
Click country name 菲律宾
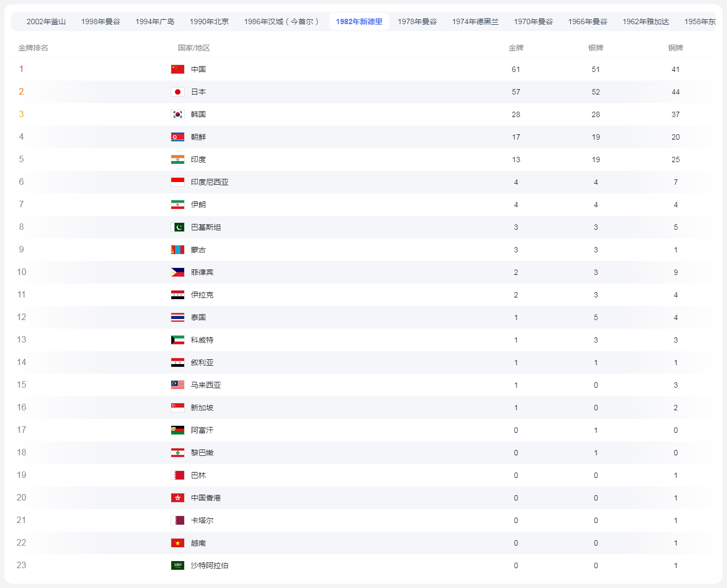(202, 272)
